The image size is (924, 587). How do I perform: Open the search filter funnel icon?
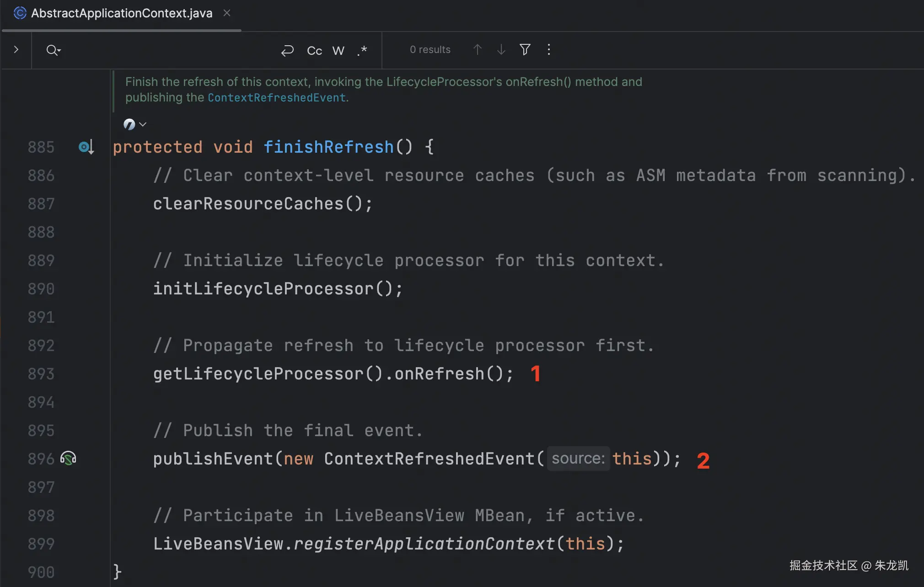point(525,49)
